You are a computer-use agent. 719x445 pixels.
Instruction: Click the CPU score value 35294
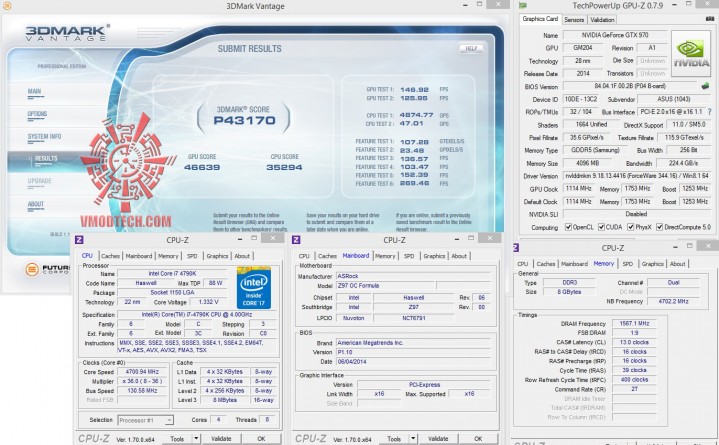coord(284,167)
